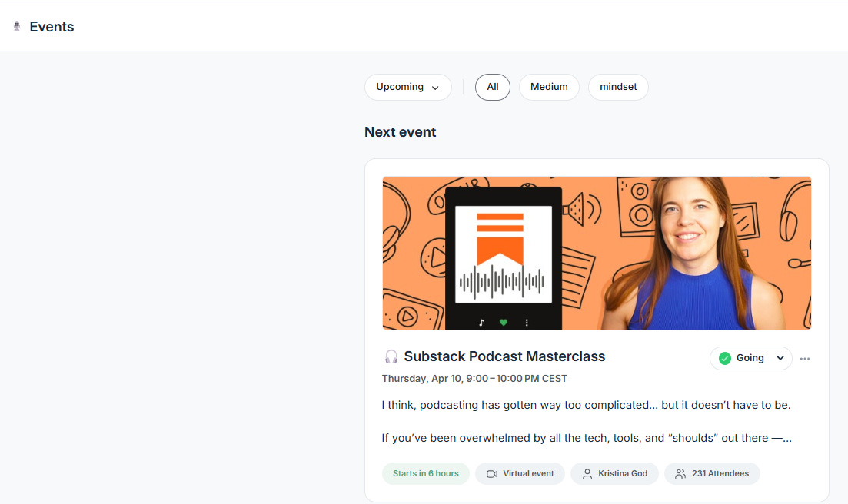Screen dimensions: 848x504
Task: Click the video camera icon in Virtual event
Action: (491, 474)
